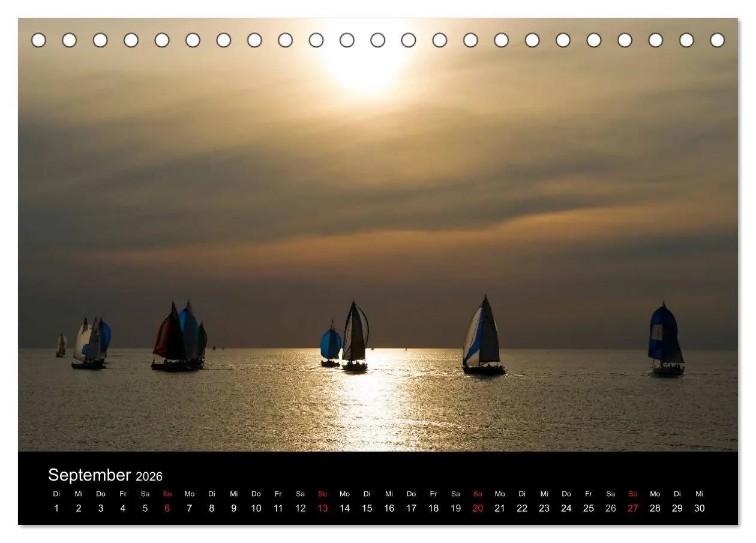Select date 30 in the calendar row

click(x=700, y=508)
